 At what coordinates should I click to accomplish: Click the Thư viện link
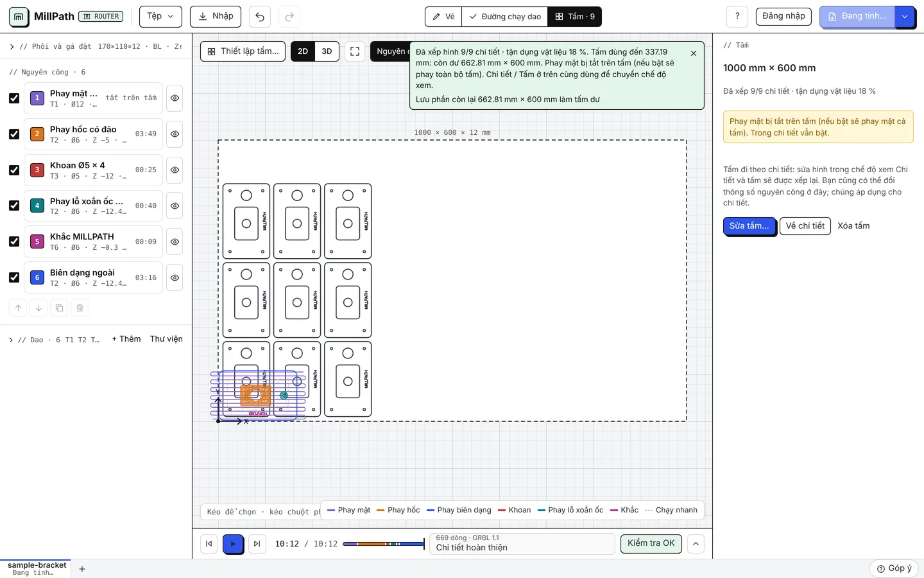tap(166, 339)
